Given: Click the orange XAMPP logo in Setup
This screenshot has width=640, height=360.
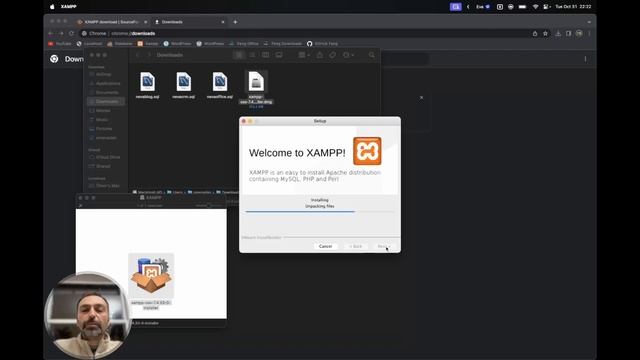Looking at the screenshot, I should tap(367, 151).
